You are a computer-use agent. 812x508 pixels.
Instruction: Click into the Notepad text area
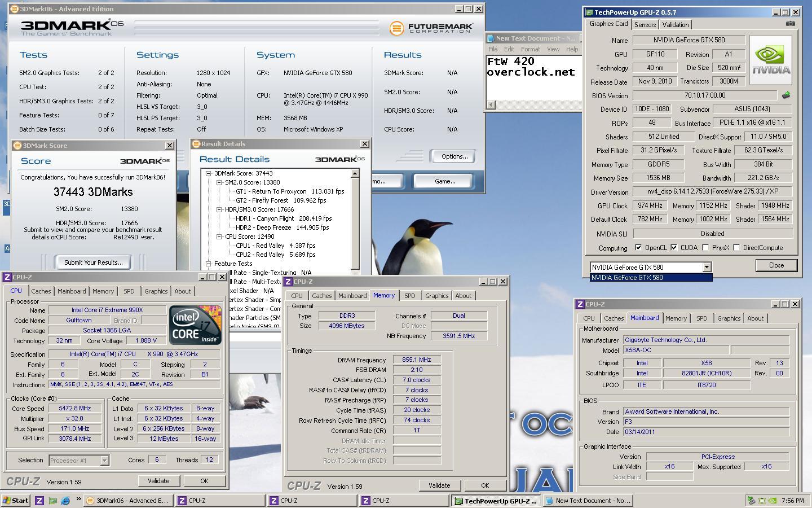pyautogui.click(x=533, y=78)
